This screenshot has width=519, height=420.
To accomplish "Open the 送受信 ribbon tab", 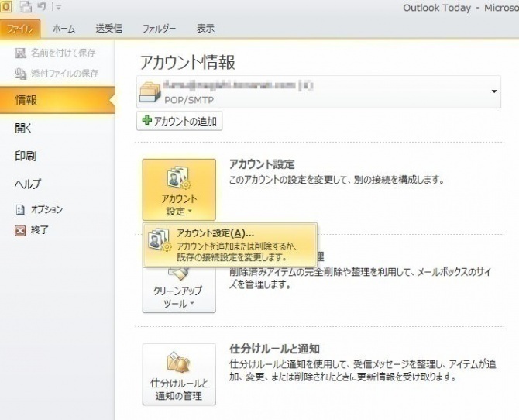I will coord(108,29).
